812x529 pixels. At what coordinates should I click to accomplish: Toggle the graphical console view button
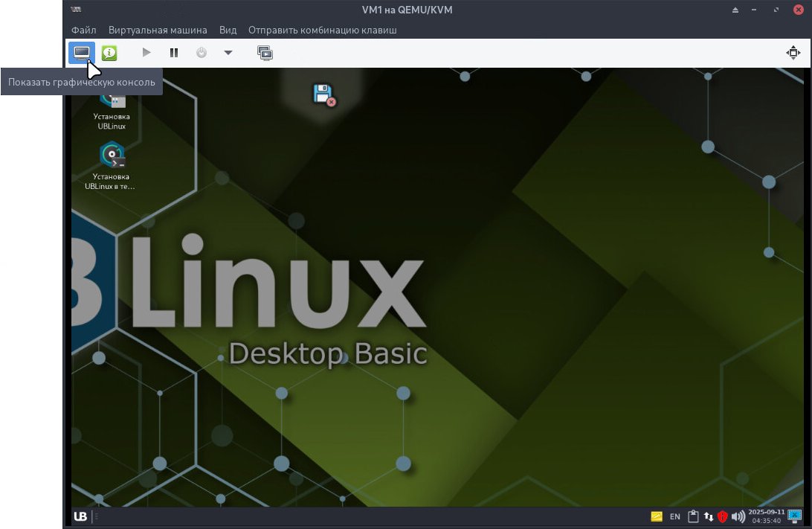[x=80, y=53]
